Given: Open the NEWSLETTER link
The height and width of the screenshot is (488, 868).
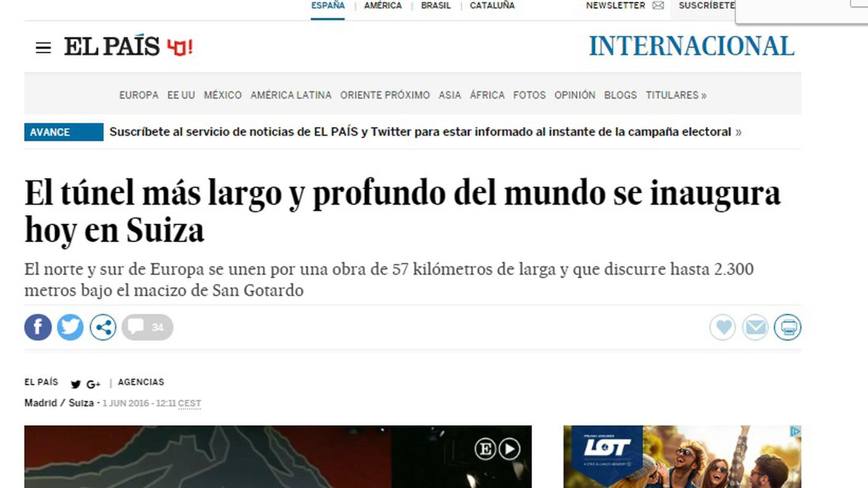Looking at the screenshot, I should (x=615, y=6).
